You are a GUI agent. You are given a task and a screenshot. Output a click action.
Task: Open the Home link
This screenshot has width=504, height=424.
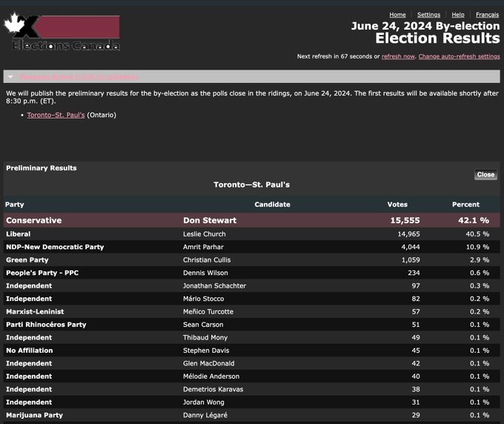click(397, 15)
